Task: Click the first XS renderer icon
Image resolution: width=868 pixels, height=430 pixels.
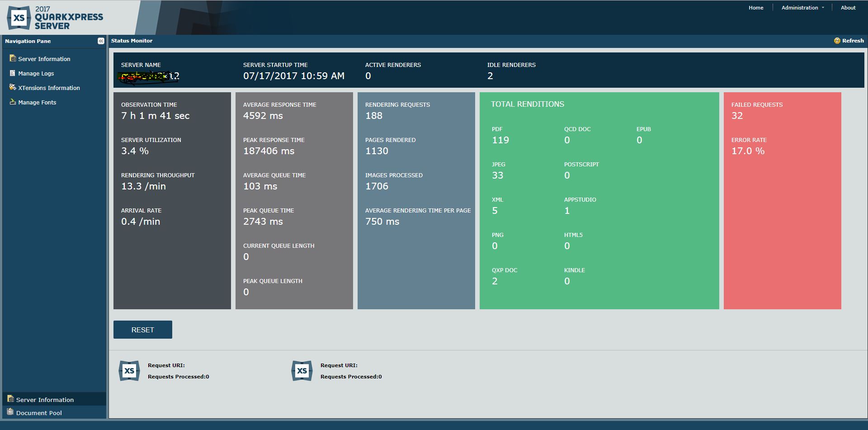Action: (x=129, y=371)
